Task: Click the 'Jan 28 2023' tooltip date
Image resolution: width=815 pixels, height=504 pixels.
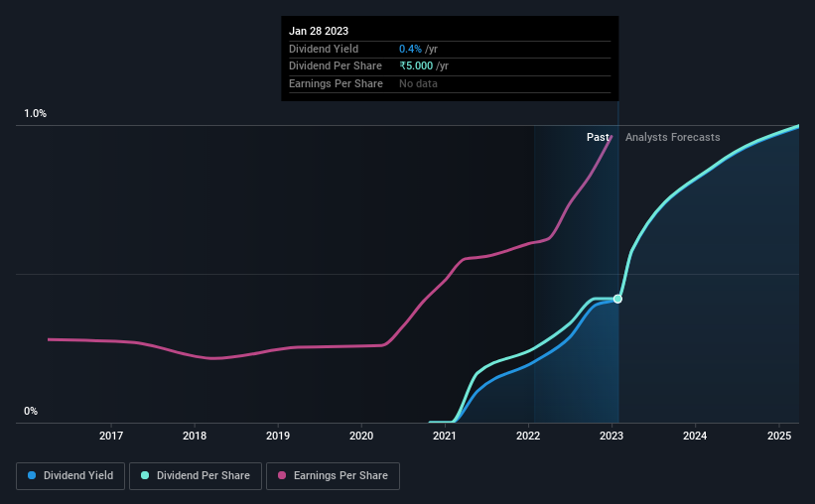Action: tap(319, 31)
